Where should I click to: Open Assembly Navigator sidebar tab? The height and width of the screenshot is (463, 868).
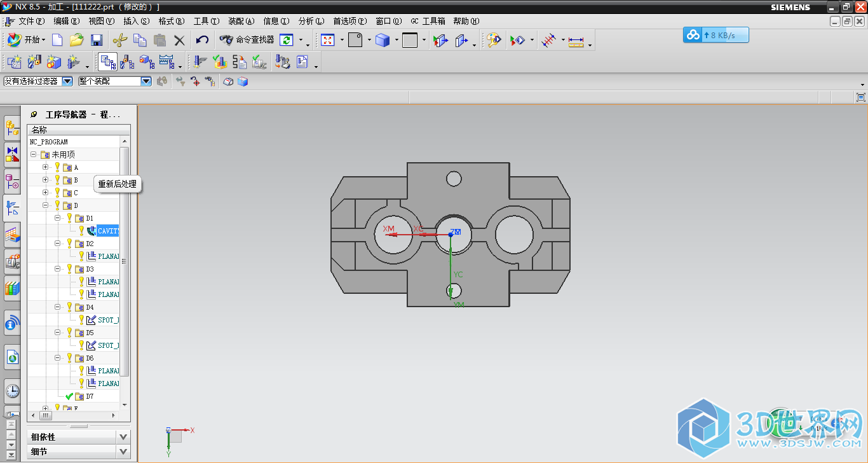(x=12, y=128)
